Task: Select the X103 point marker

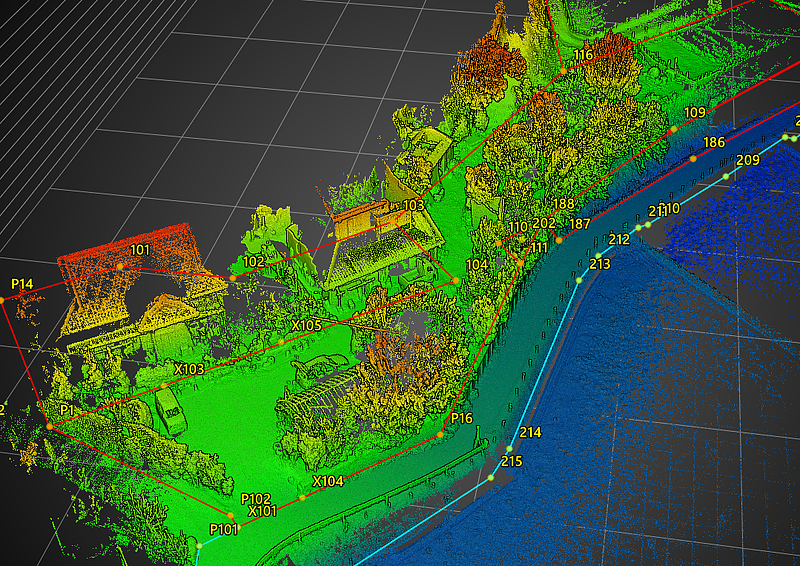Action: (x=163, y=385)
